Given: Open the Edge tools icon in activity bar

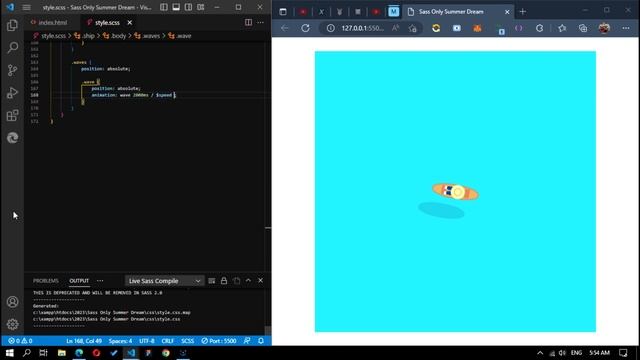Looking at the screenshot, I should [12, 138].
